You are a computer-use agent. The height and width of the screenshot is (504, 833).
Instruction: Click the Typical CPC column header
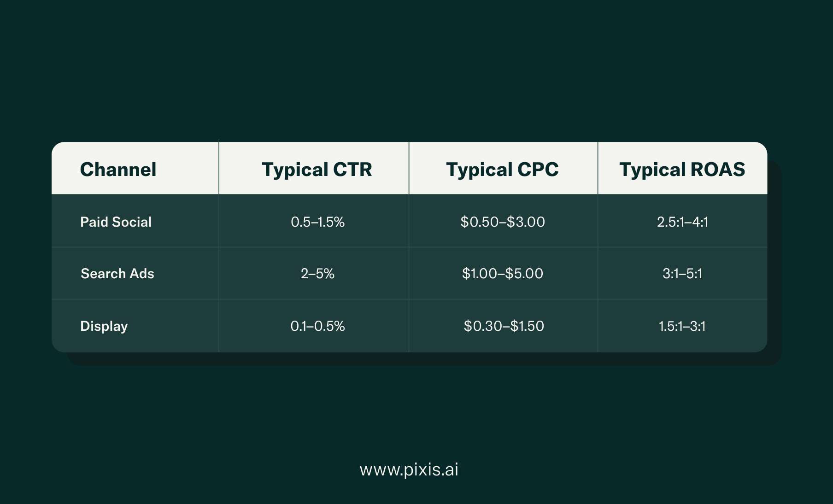tap(502, 170)
